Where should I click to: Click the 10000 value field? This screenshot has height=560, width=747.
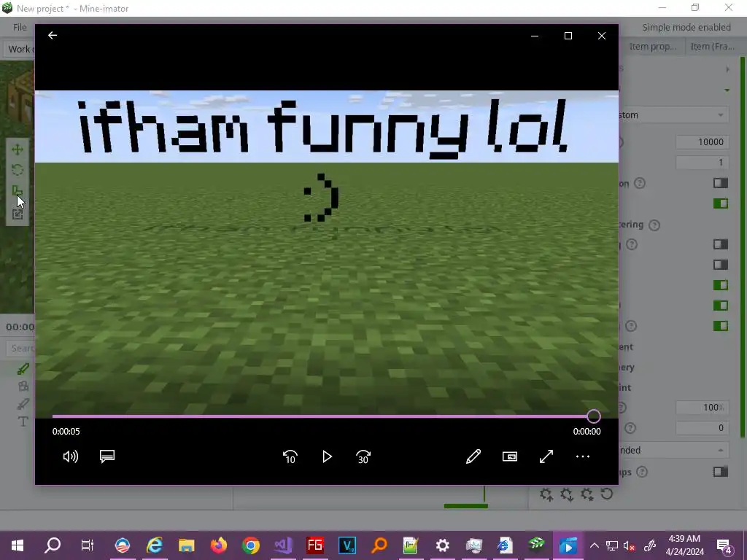[x=703, y=142]
